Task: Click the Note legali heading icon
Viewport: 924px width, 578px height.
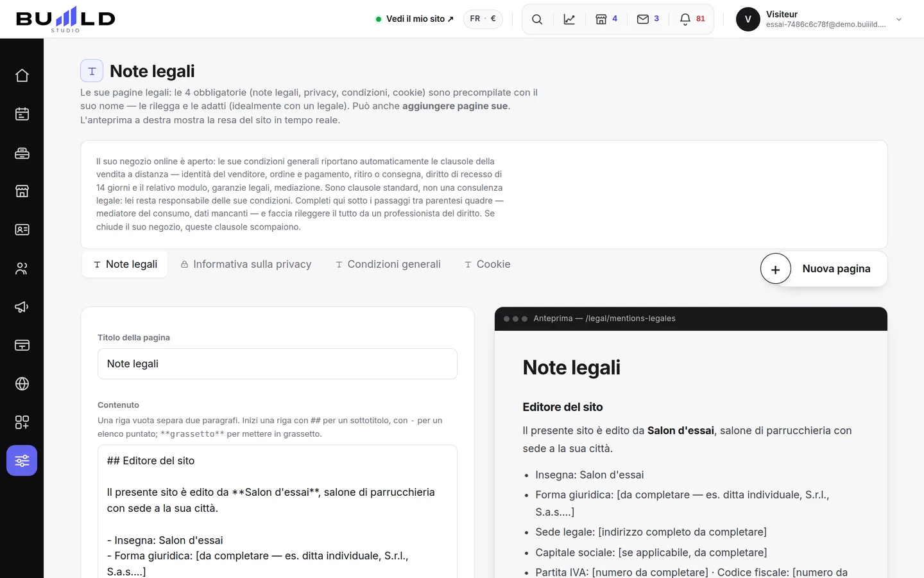Action: click(92, 71)
